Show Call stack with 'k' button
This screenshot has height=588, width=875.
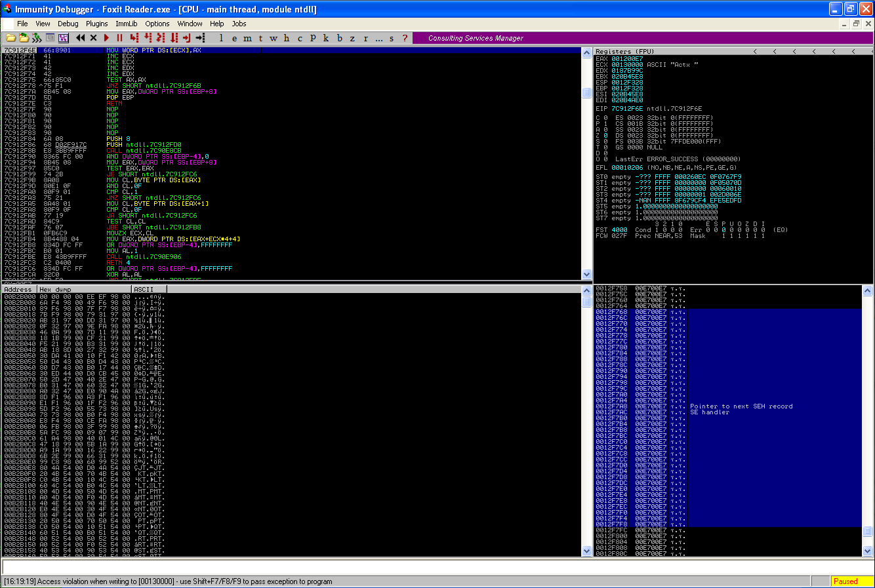(326, 38)
